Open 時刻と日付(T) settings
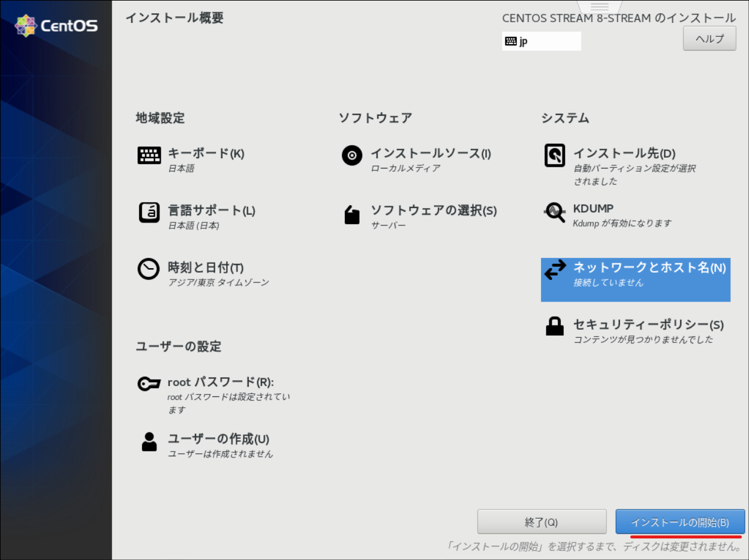The height and width of the screenshot is (560, 749). click(x=206, y=267)
